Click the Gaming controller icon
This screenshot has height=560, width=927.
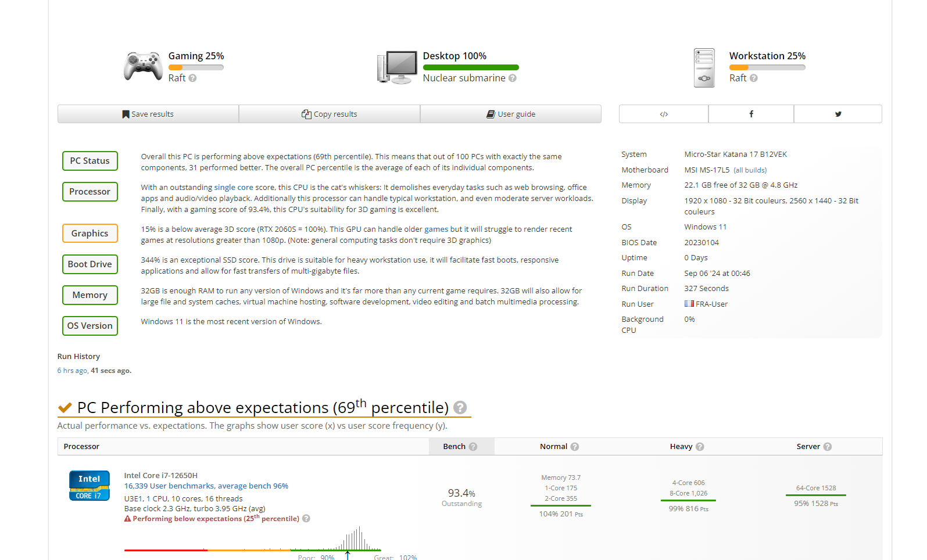143,66
